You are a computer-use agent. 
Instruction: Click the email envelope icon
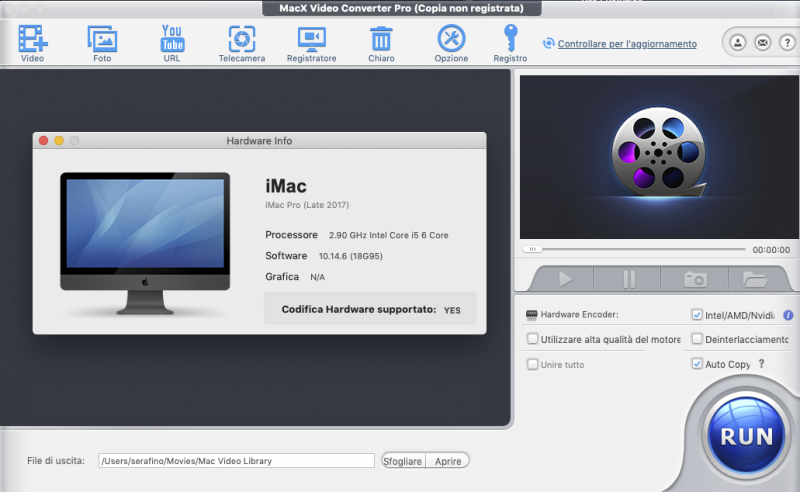click(x=763, y=43)
